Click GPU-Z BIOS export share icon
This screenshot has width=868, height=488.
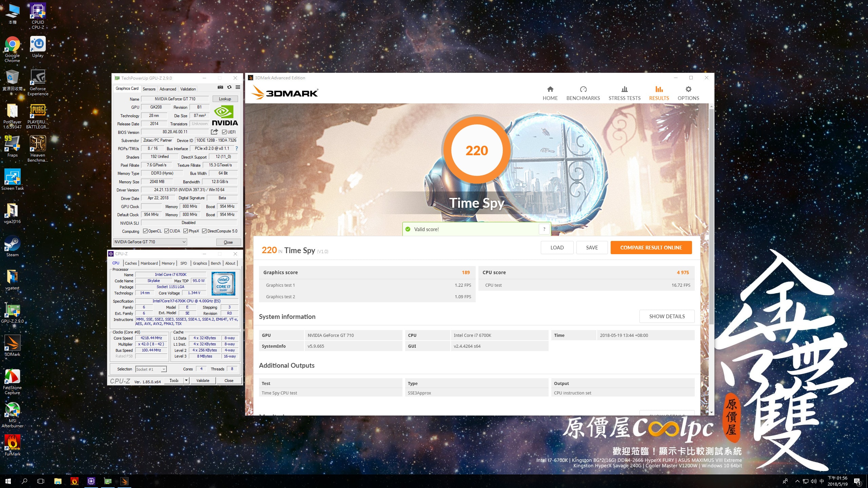[214, 132]
